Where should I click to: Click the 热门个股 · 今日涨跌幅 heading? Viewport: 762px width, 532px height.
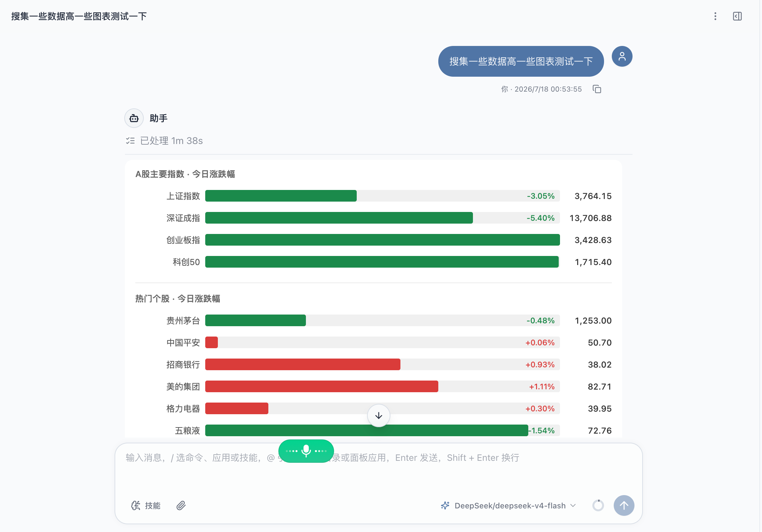(x=178, y=299)
